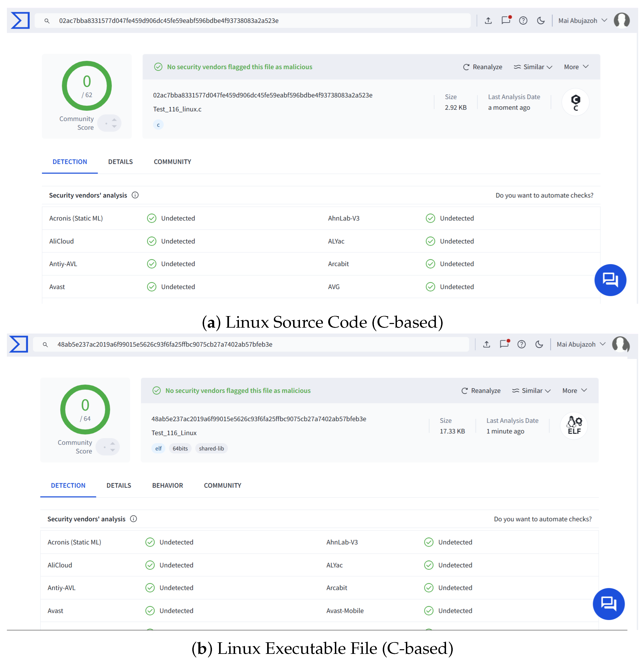
Task: Open notifications icon in panel (b)
Action: pyautogui.click(x=504, y=344)
